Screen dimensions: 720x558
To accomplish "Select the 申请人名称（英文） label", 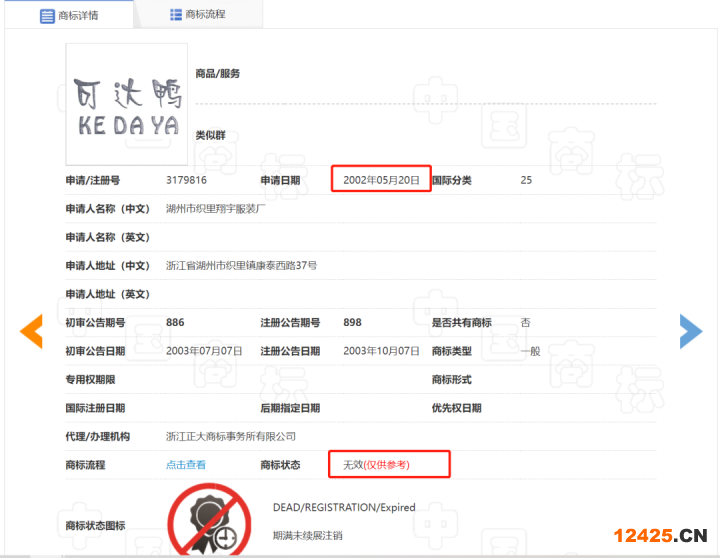I will (x=108, y=237).
